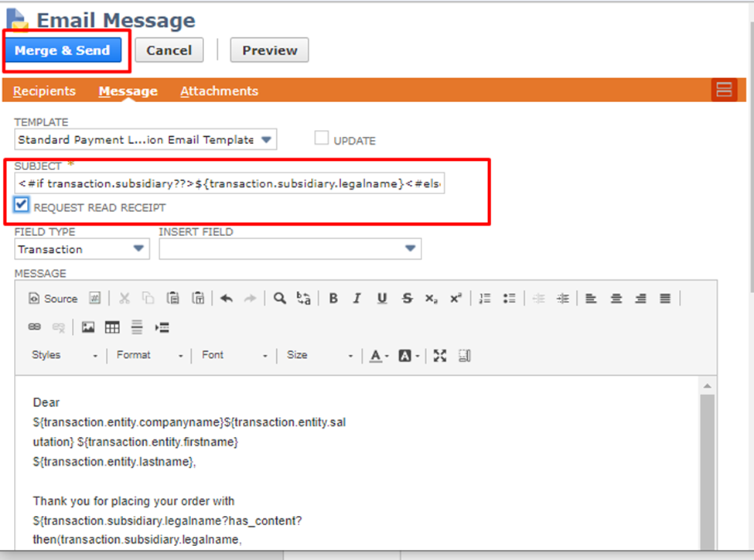Image resolution: width=754 pixels, height=560 pixels.
Task: Justify the text
Action: [665, 299]
